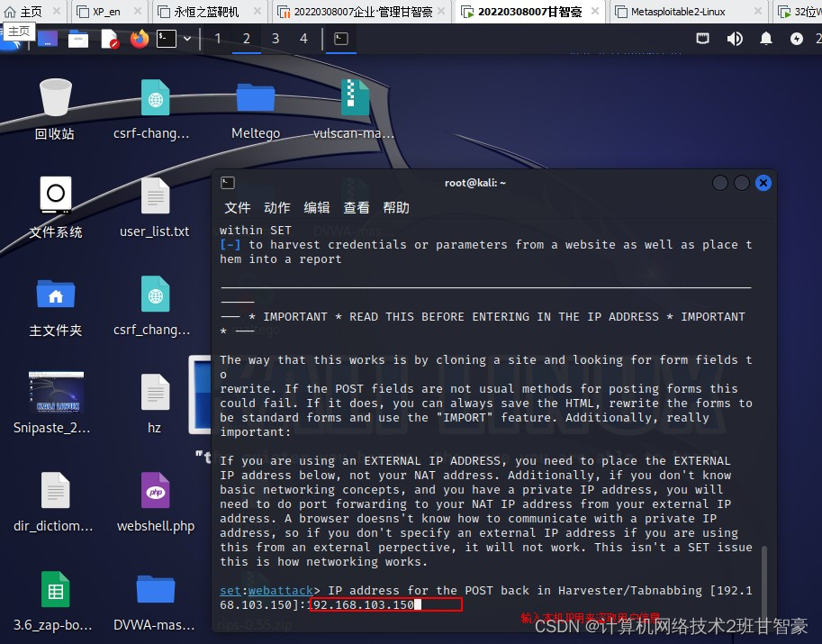Open the 回收站 trash desktop icon
This screenshot has width=822, height=644.
point(55,97)
